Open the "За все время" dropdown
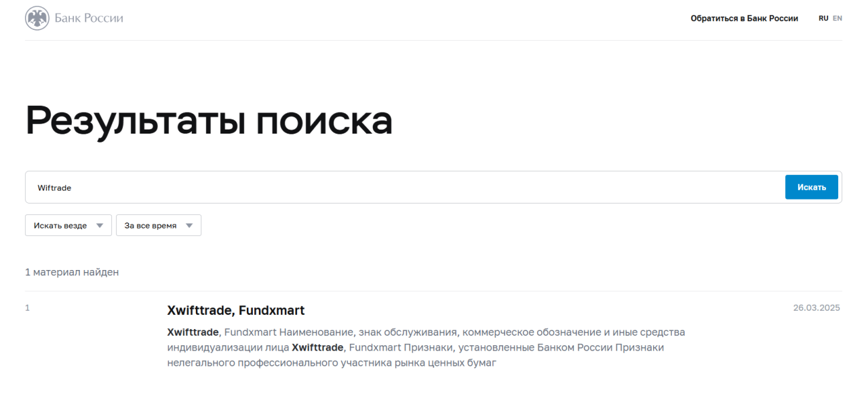 click(x=151, y=226)
